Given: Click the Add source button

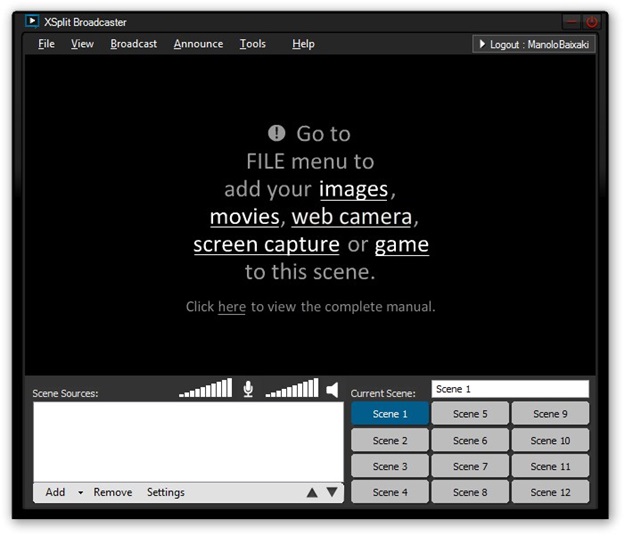Looking at the screenshot, I should tap(55, 492).
